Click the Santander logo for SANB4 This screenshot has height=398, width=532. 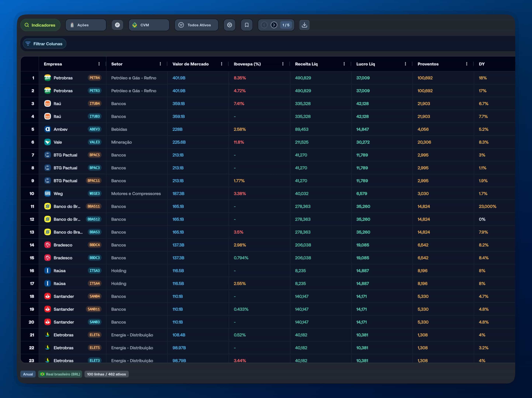click(48, 296)
